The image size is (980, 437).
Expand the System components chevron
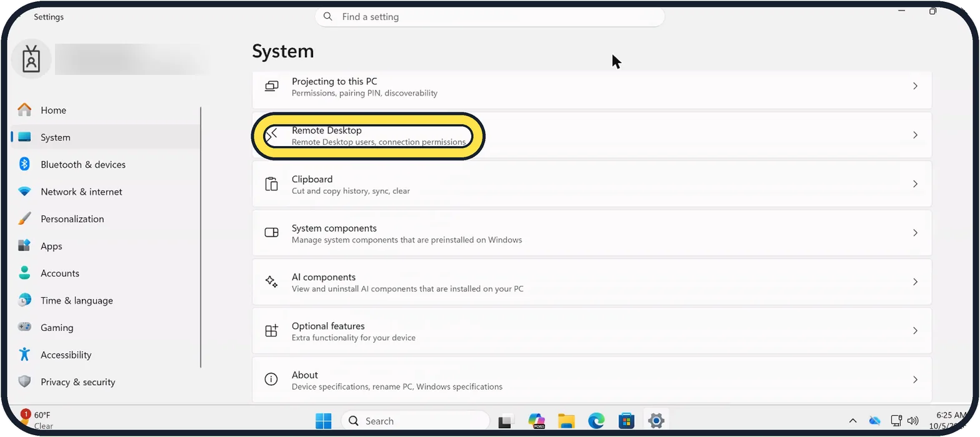[915, 233]
